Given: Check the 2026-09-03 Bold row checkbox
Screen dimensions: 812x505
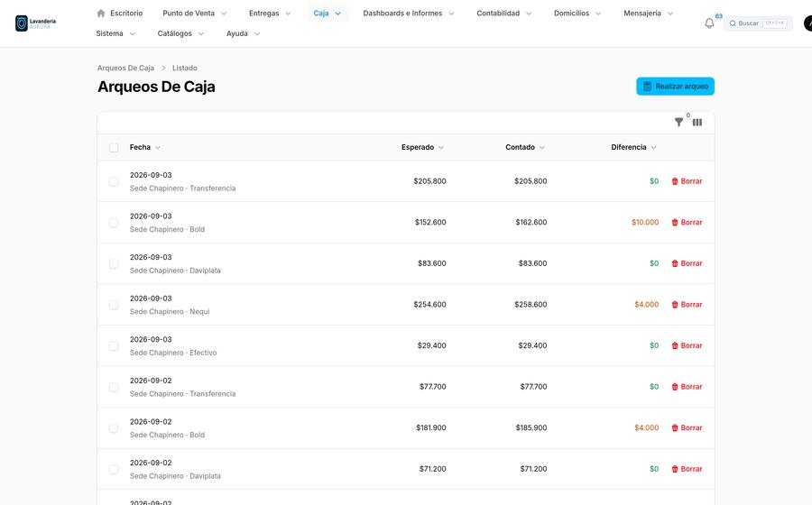Looking at the screenshot, I should (114, 223).
